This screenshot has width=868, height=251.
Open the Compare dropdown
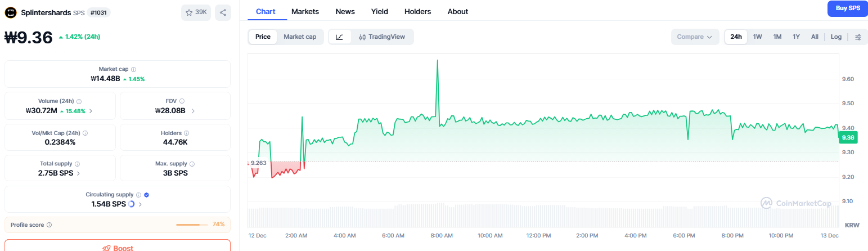(x=695, y=37)
